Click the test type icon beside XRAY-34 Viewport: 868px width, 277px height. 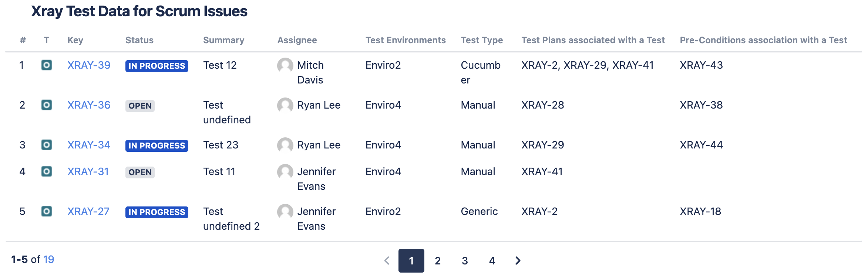[x=46, y=145]
